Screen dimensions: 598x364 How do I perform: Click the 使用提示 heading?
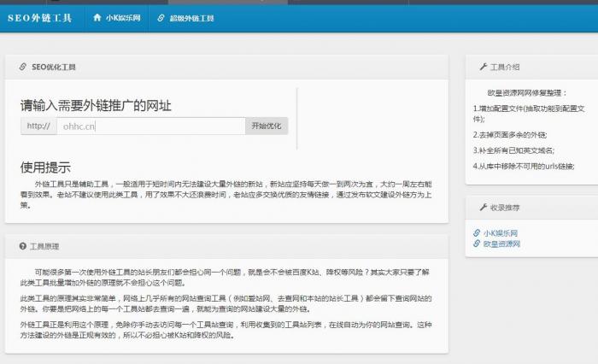[x=45, y=167]
